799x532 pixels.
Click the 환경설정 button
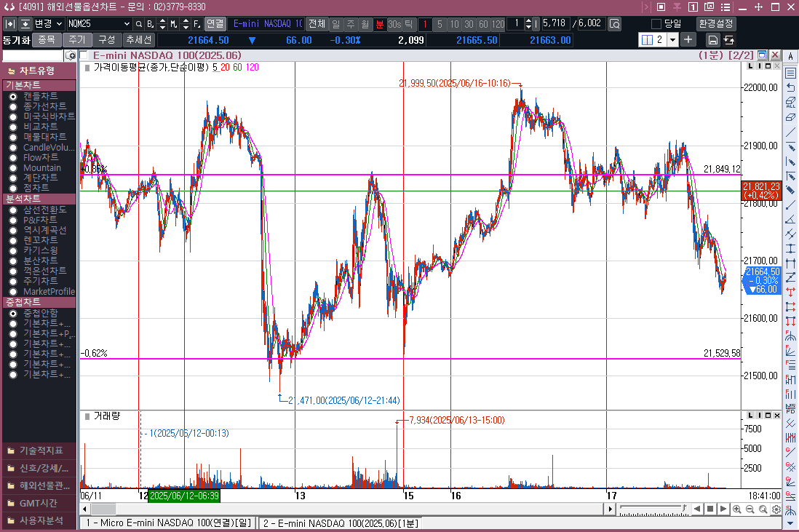[716, 24]
